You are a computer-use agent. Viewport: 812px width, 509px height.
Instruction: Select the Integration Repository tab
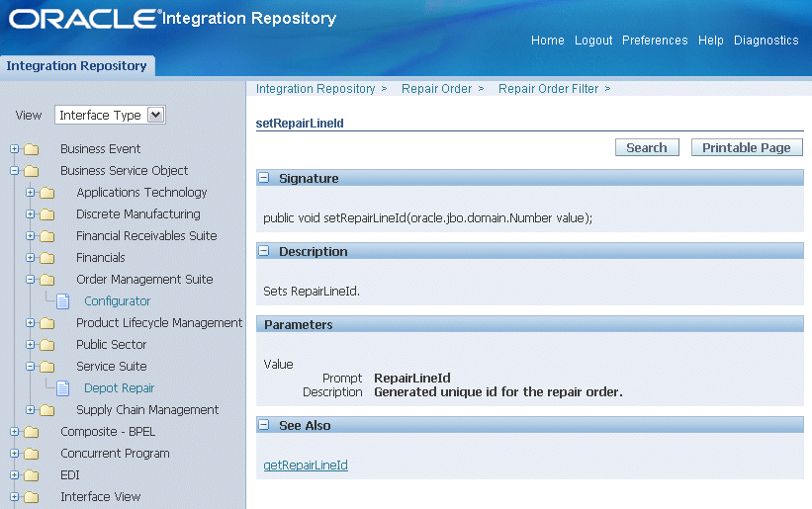pyautogui.click(x=76, y=65)
